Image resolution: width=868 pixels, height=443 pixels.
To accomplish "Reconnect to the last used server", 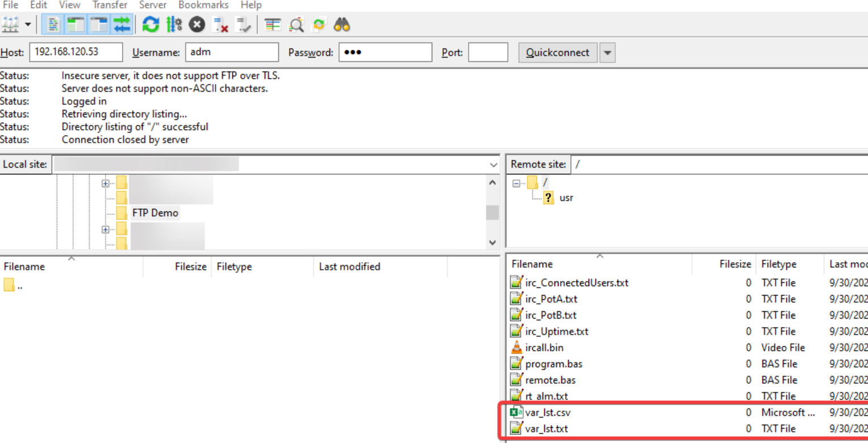I will pyautogui.click(x=244, y=24).
